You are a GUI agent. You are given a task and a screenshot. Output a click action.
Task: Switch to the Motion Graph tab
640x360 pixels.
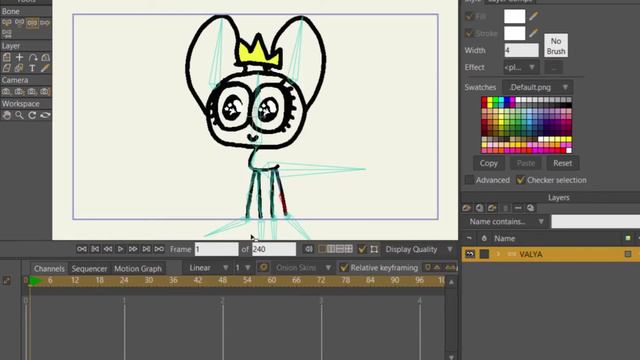(138, 268)
